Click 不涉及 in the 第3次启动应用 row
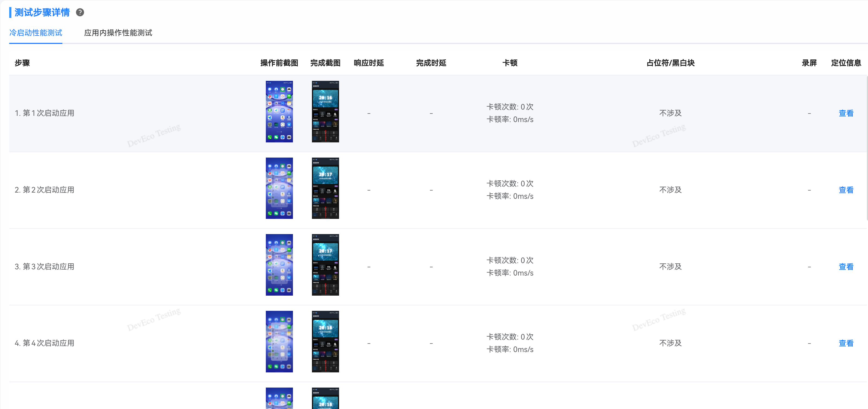Screen dimensions: 868x409 pos(671,267)
